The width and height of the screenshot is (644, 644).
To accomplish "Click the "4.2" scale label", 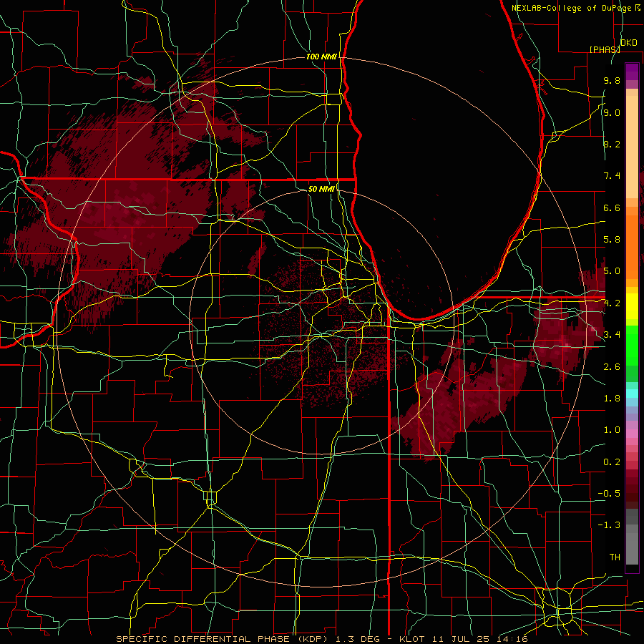I will (x=612, y=303).
